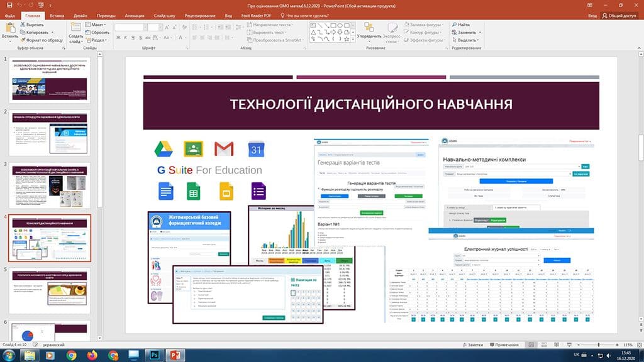This screenshot has height=362, width=644.
Task: Open the Файл tab
Action: point(10,16)
